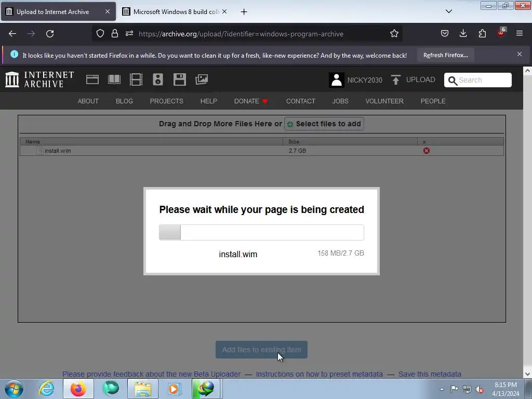Viewport: 532px width, 399px height.
Task: Click Select files to add button
Action: [x=324, y=124]
